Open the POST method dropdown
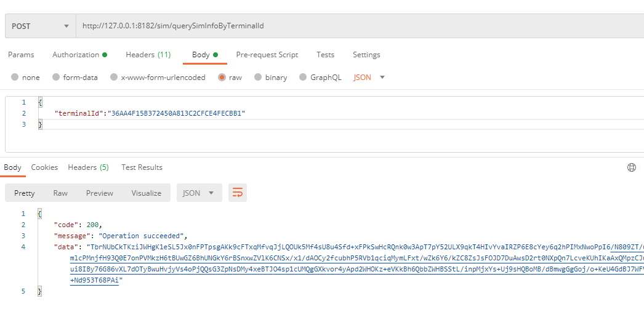Viewport: 644px width, 333px height. 40,26
